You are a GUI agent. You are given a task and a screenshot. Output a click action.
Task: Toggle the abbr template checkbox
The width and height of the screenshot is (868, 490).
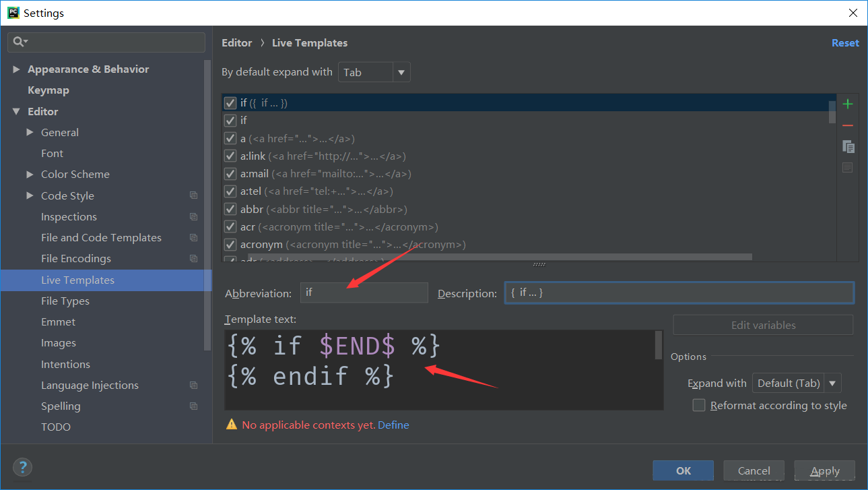pos(230,210)
